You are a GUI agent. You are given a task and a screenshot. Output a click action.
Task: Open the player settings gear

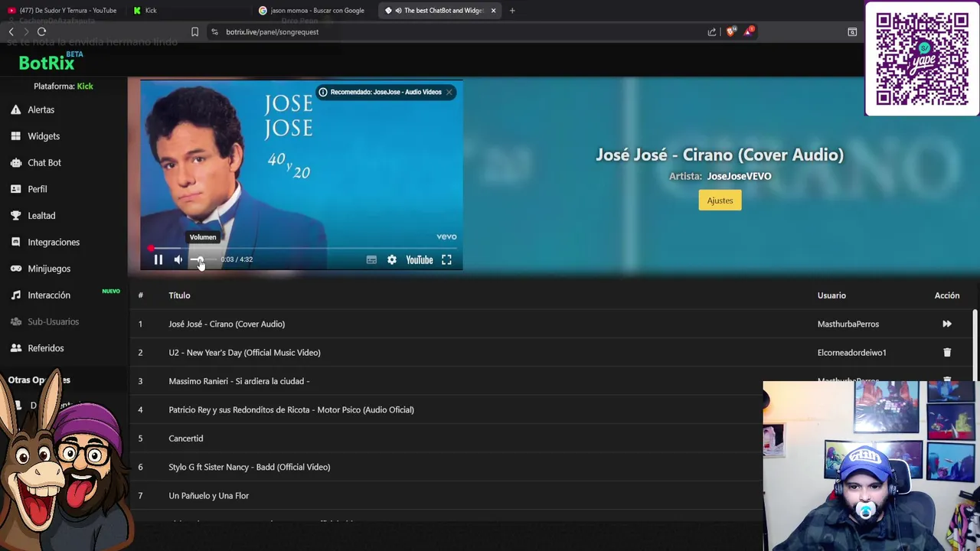pos(392,260)
